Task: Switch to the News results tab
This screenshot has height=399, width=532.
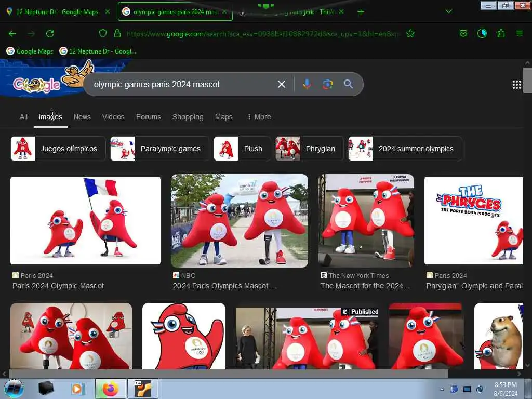Action: click(x=82, y=117)
